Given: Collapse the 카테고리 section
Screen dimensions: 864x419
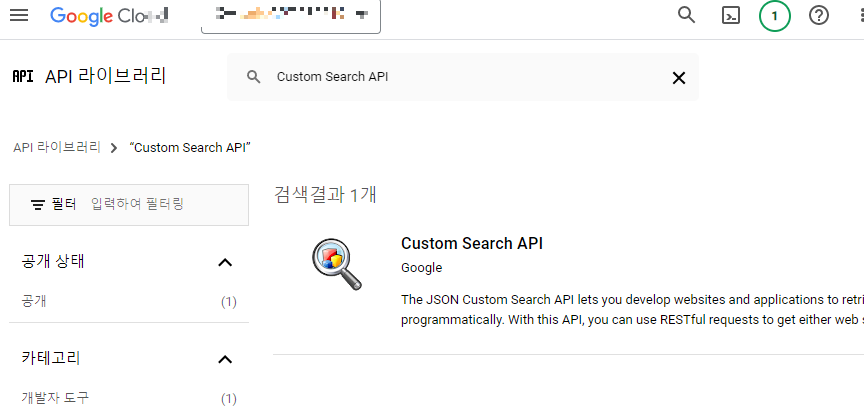Looking at the screenshot, I should click(x=225, y=360).
